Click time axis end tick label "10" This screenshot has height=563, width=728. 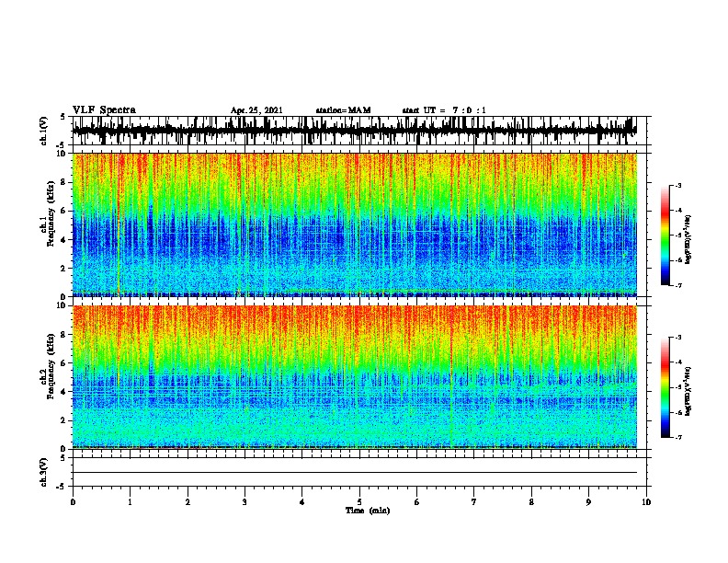[646, 502]
